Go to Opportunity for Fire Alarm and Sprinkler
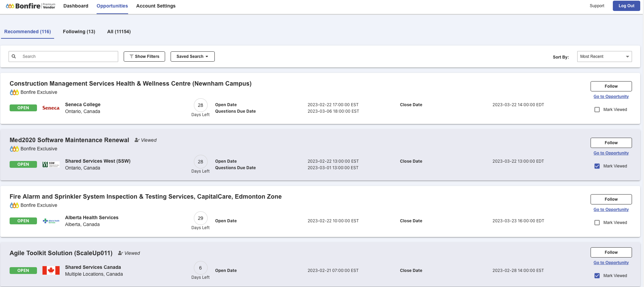The image size is (644, 287). [611, 210]
